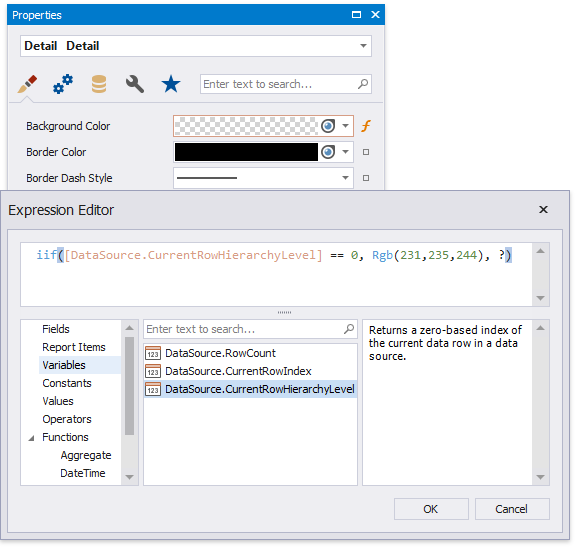Click the horizontal splitter grip below the expression

click(x=284, y=313)
